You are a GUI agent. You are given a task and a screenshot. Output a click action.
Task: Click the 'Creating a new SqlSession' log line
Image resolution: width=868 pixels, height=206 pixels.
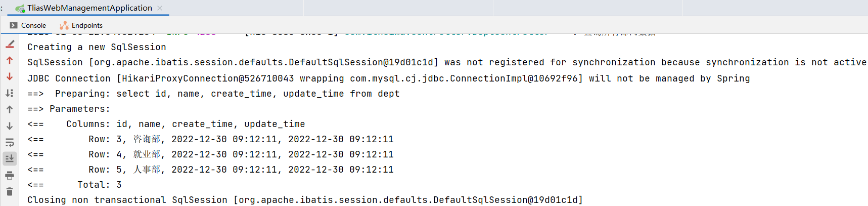coord(97,47)
